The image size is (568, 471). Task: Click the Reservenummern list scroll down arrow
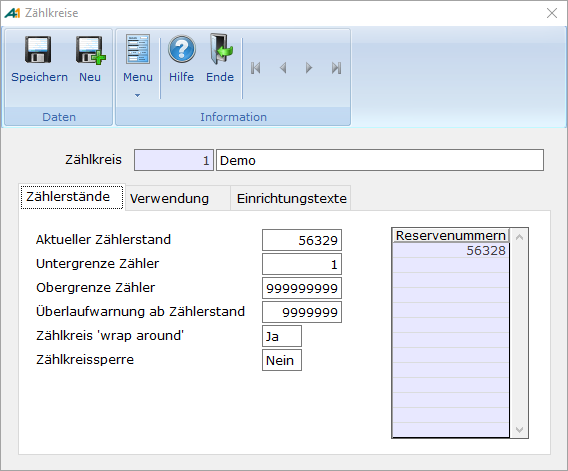(519, 430)
